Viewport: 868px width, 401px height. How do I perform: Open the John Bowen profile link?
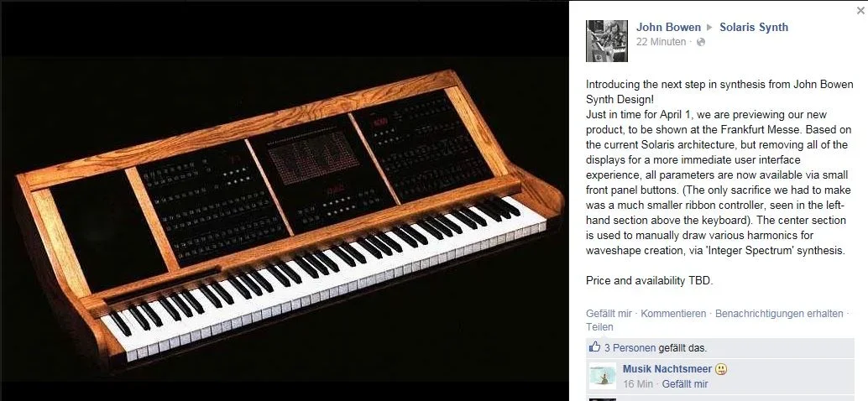pos(668,27)
